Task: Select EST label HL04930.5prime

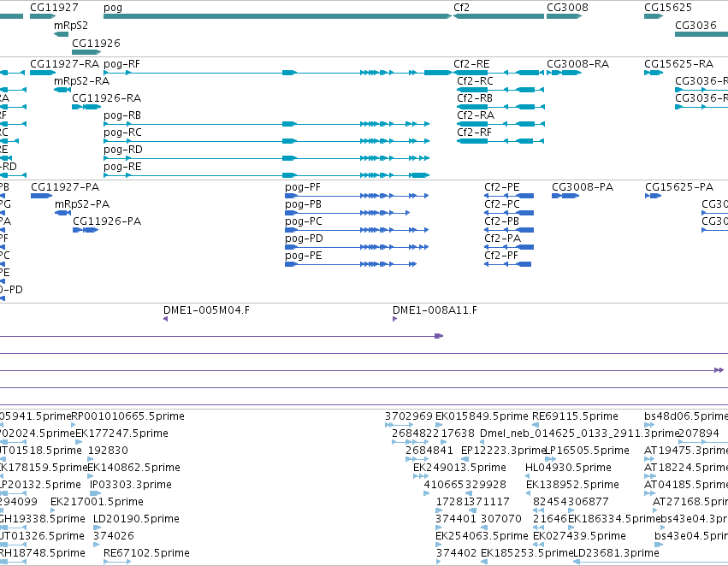Action: pos(568,468)
